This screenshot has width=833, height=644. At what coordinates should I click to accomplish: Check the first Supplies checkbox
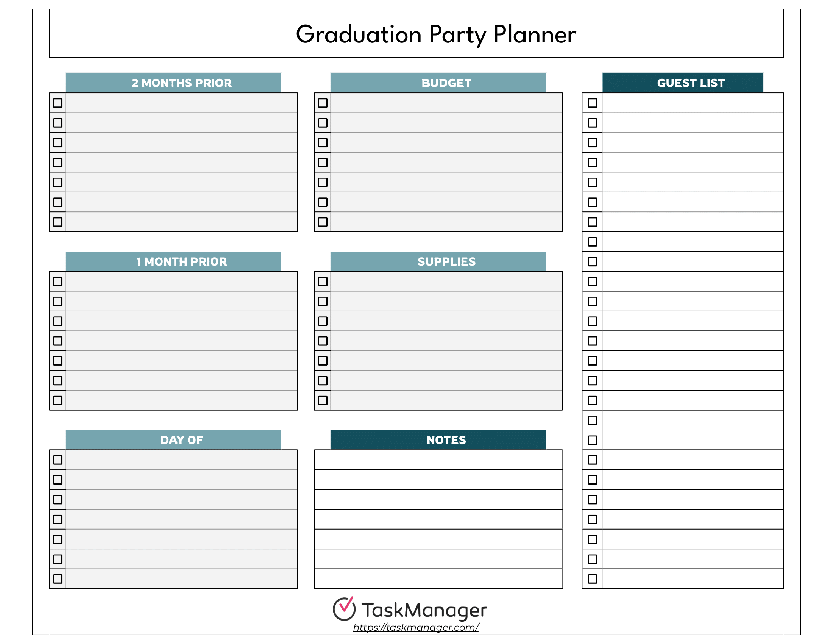(x=323, y=281)
